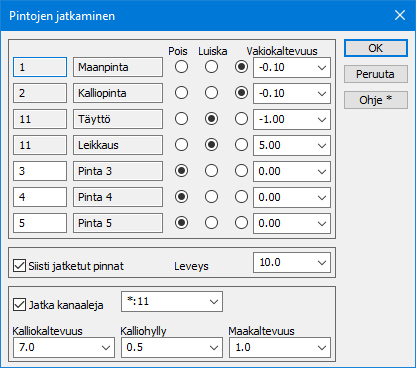Open help with Ohje button
Viewport: 416px width, 368px height.
(x=376, y=100)
